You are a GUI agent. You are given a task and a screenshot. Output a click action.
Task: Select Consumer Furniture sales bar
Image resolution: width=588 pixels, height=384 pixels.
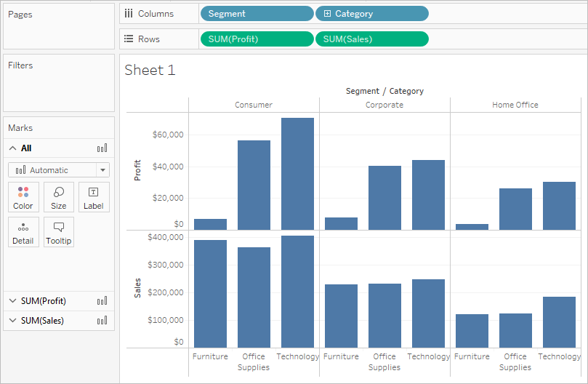point(210,294)
